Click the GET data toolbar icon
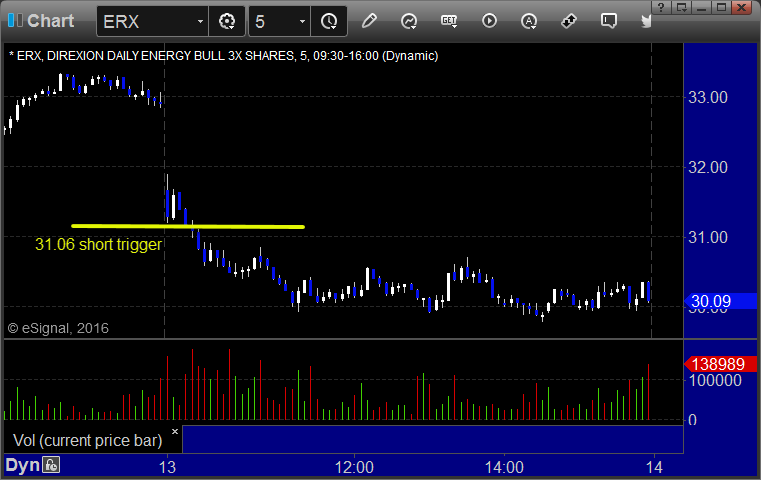 tap(449, 21)
